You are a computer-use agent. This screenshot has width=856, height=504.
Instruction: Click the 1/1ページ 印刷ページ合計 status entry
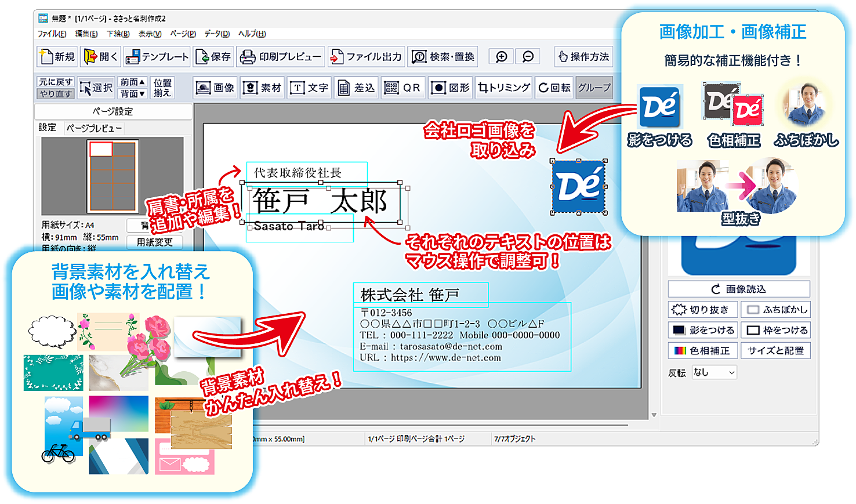coord(416,439)
